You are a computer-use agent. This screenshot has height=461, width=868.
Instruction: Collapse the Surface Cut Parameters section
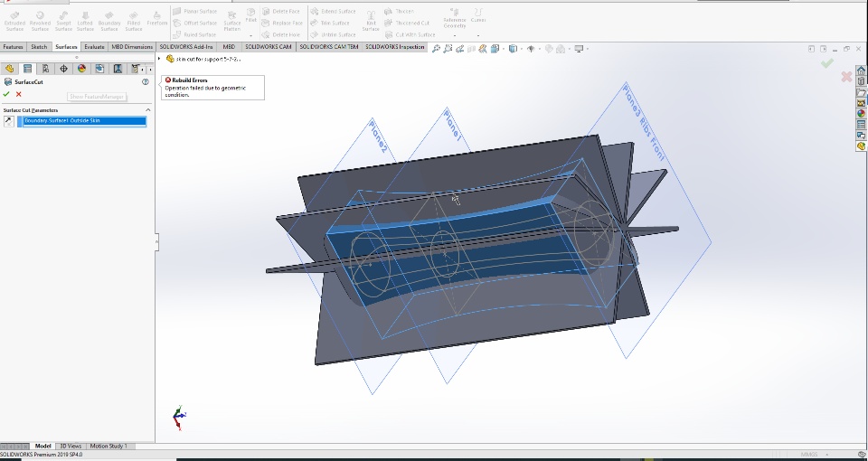[x=147, y=110]
